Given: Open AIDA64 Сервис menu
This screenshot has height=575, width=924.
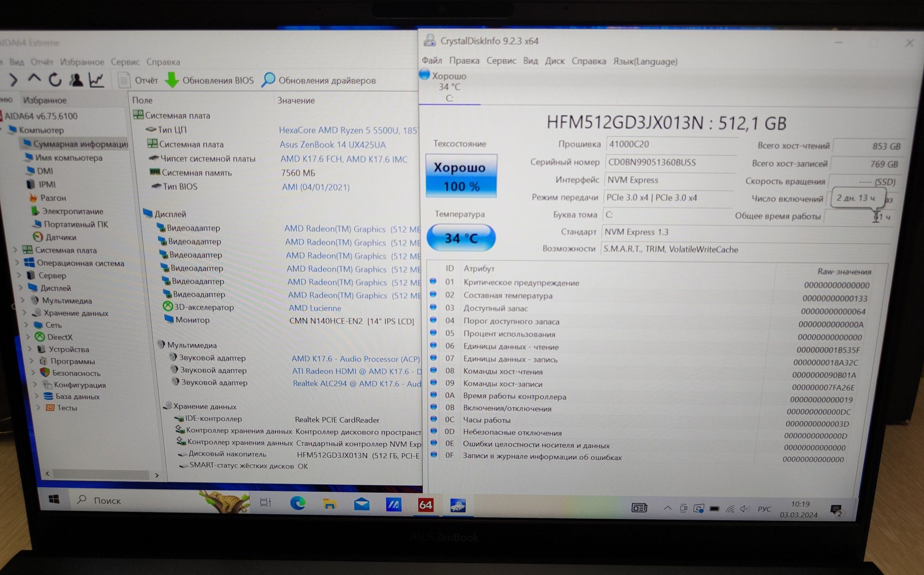Looking at the screenshot, I should coord(125,62).
